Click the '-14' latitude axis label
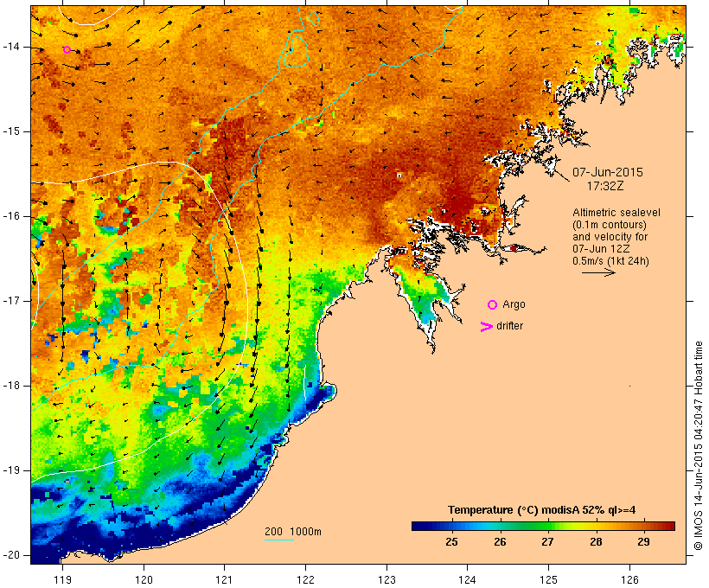Image resolution: width=709 pixels, height=588 pixels. pos(11,47)
